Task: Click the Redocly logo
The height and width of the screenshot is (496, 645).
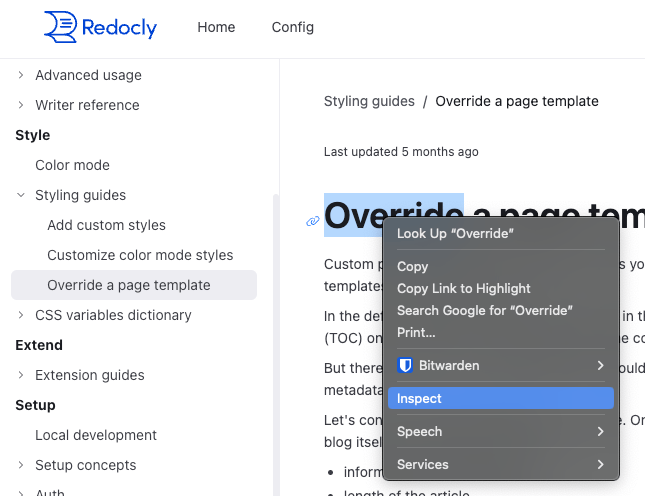Action: (100, 27)
